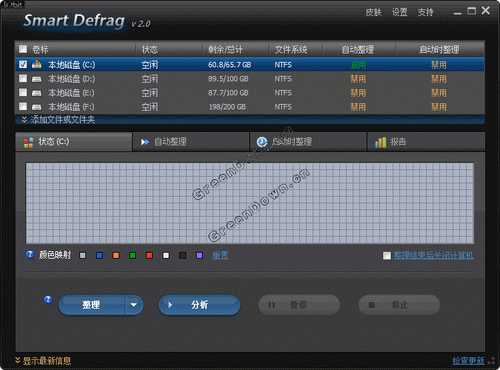Click the 自动整理 column header
500x370 pixels.
[359, 49]
